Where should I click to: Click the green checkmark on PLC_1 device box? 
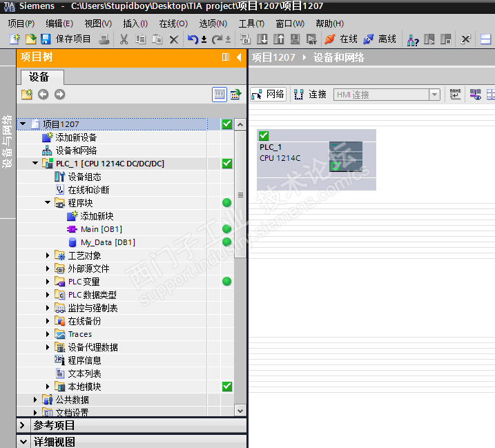(x=264, y=136)
